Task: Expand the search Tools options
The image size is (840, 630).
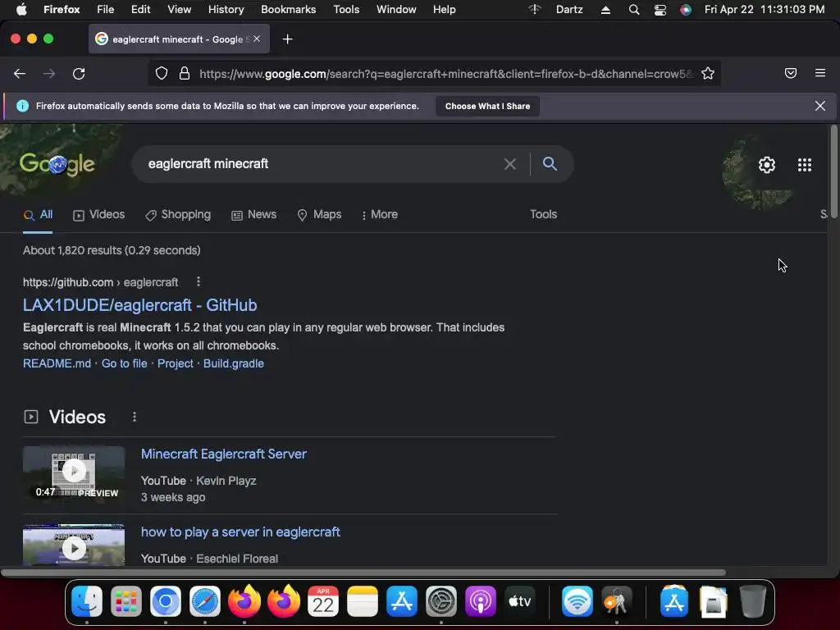Action: click(x=543, y=214)
